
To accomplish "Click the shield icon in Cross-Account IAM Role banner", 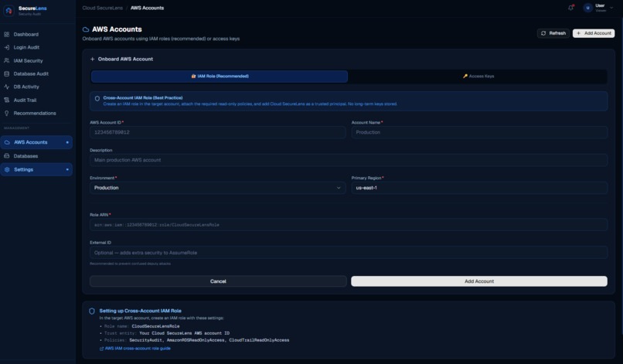I will click(x=97, y=99).
